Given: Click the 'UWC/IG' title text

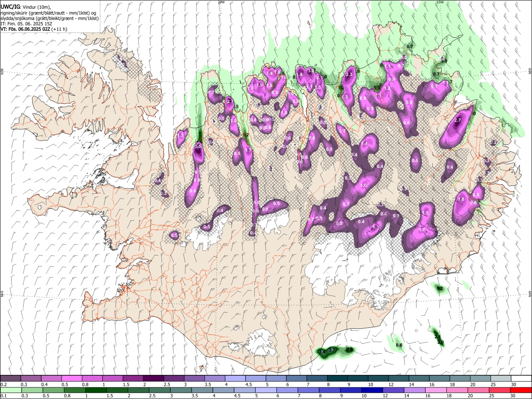Looking at the screenshot, I should point(10,7).
